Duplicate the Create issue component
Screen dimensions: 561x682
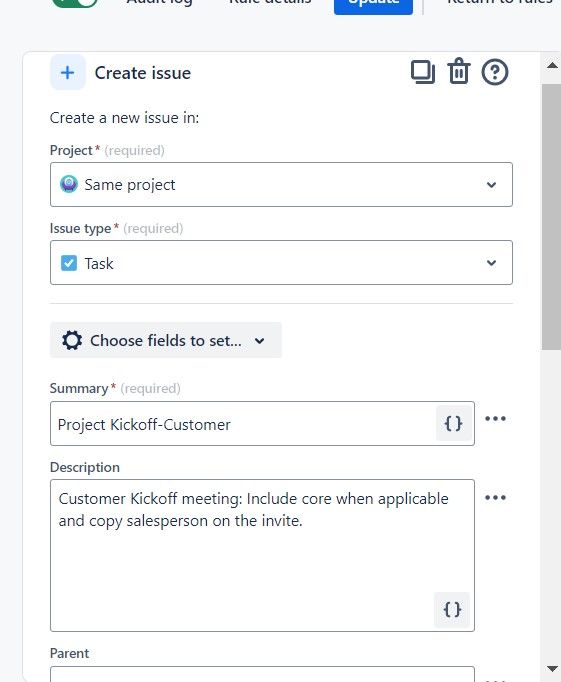point(423,72)
